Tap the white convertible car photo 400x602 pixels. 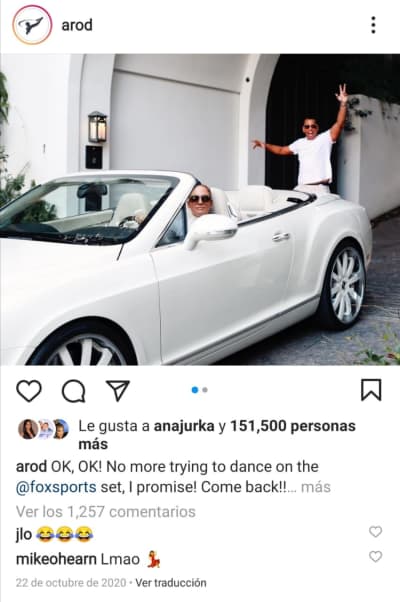coord(200,210)
